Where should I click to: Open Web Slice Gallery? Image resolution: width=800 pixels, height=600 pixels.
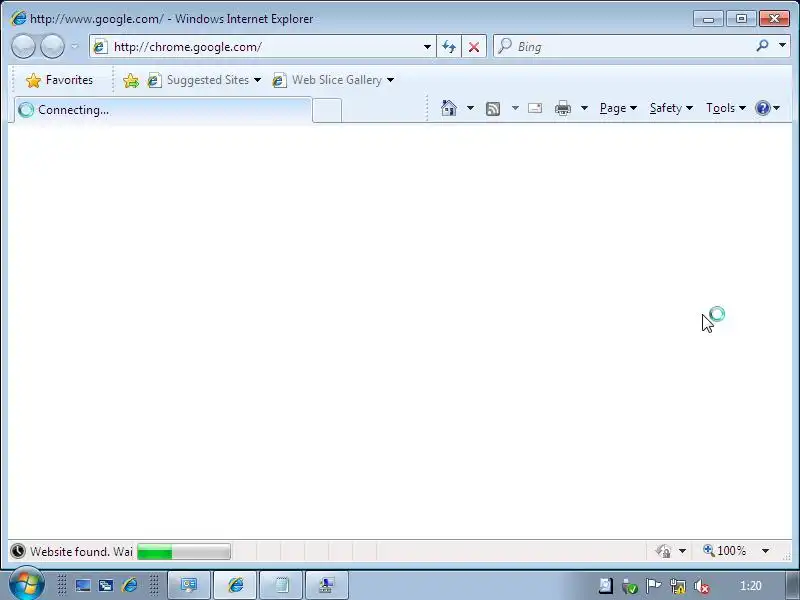333,80
